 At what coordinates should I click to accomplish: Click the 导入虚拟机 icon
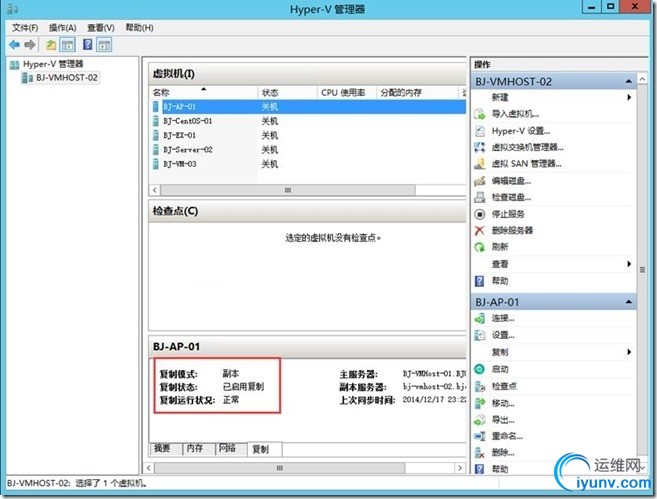coord(480,114)
